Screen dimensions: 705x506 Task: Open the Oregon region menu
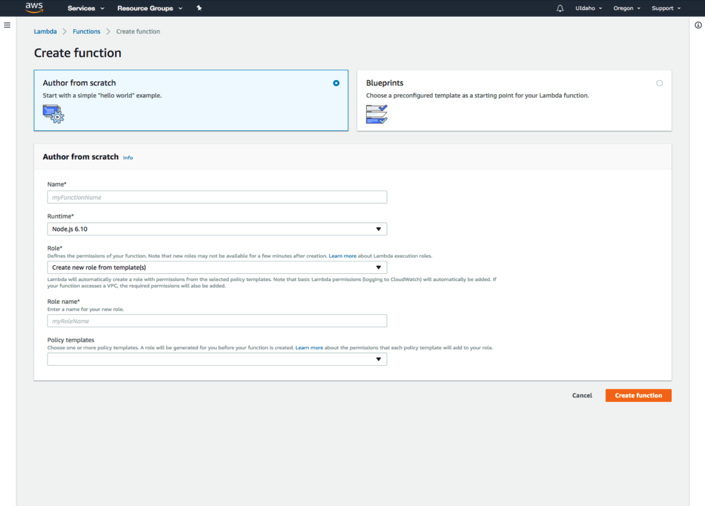pyautogui.click(x=626, y=8)
